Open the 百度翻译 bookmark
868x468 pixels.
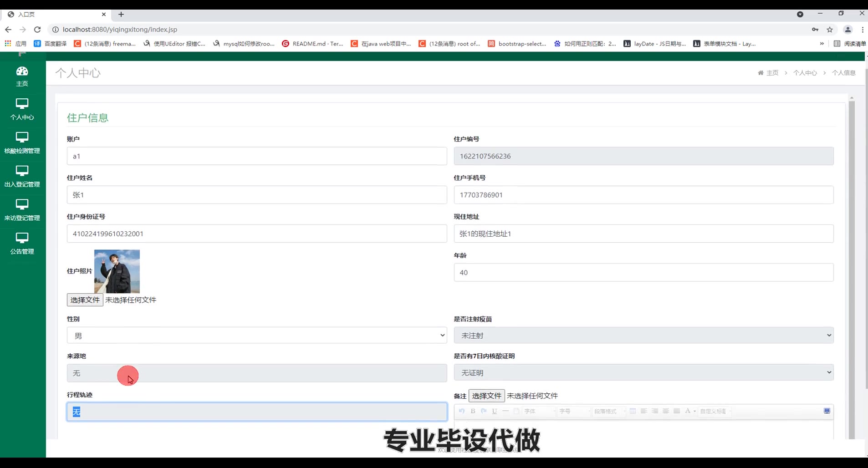(50, 44)
